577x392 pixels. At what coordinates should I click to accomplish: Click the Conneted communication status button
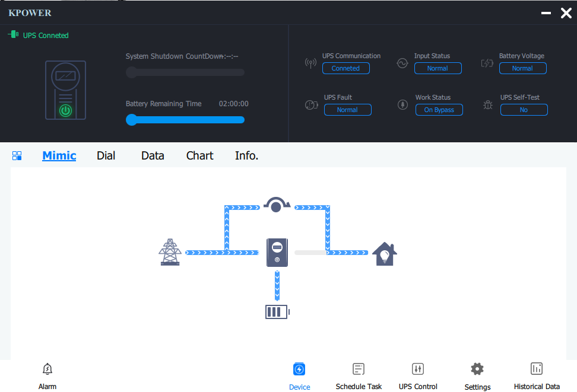pyautogui.click(x=346, y=68)
